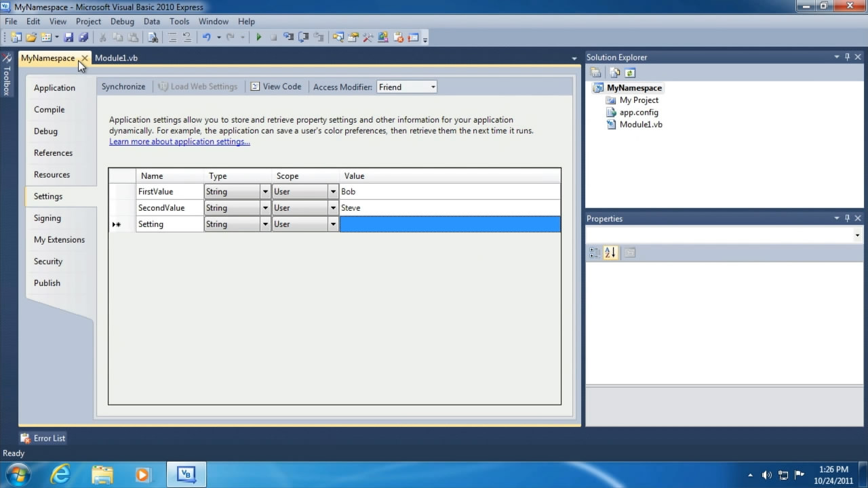Open Type dropdown for SecondValue row
Viewport: 868px width, 488px height.
pyautogui.click(x=265, y=208)
